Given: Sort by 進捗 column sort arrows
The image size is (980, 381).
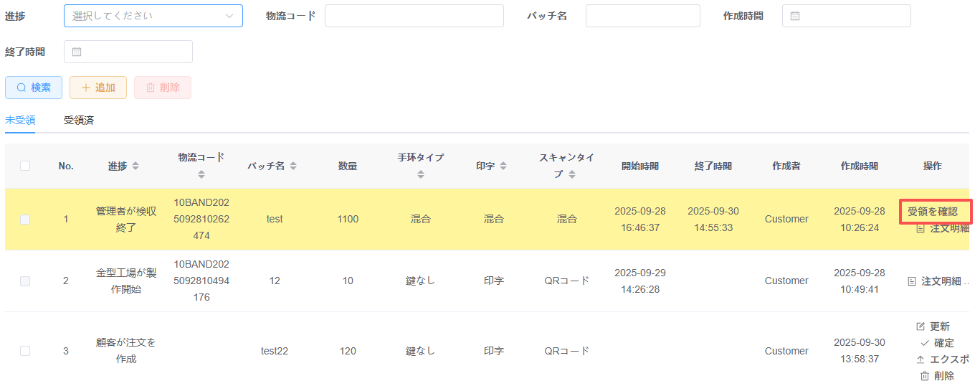Looking at the screenshot, I should coord(135,166).
